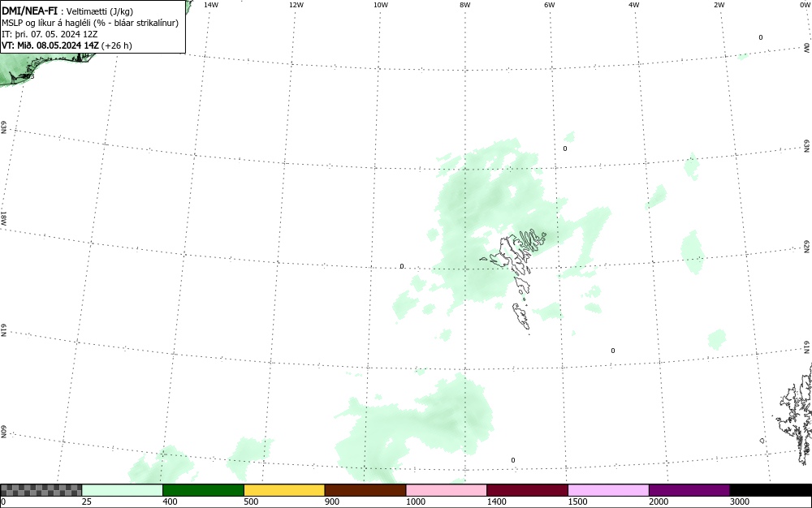Click the Veltimætti (J/kg) text

pyautogui.click(x=99, y=11)
